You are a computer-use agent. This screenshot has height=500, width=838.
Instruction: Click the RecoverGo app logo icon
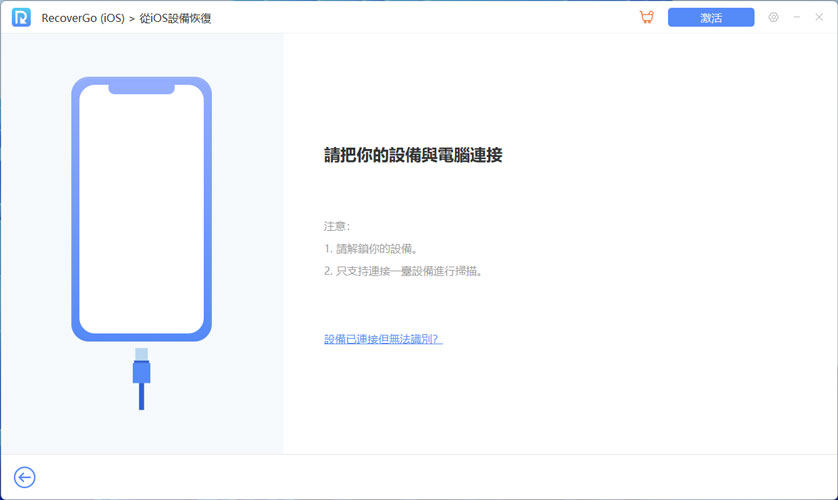pyautogui.click(x=21, y=18)
